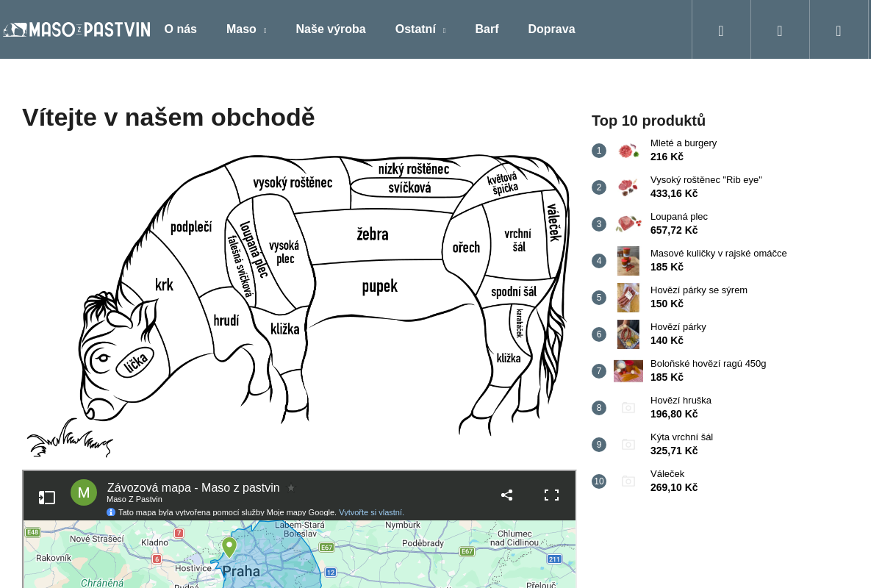This screenshot has width=882, height=588.
Task: Click the last header icon button
Action: (x=839, y=29)
